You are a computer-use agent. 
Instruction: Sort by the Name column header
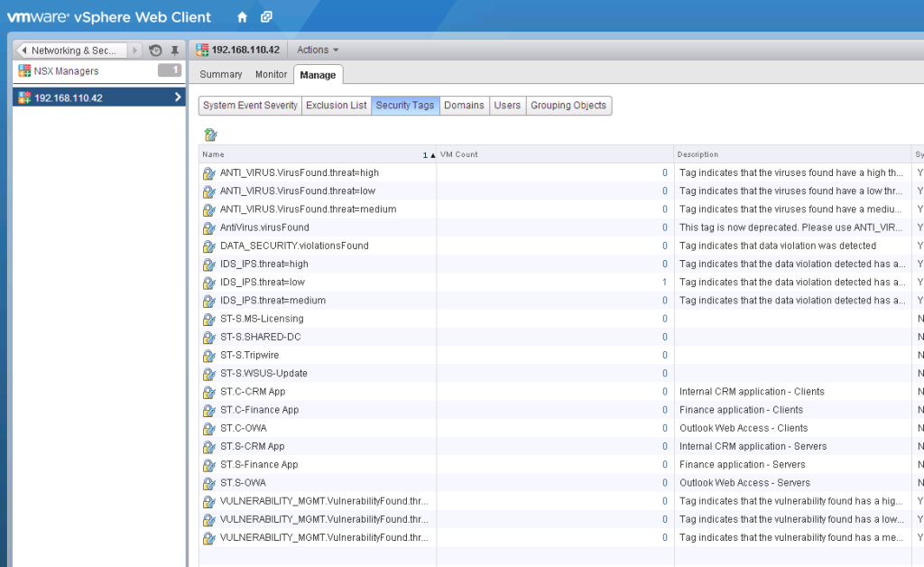[317, 154]
